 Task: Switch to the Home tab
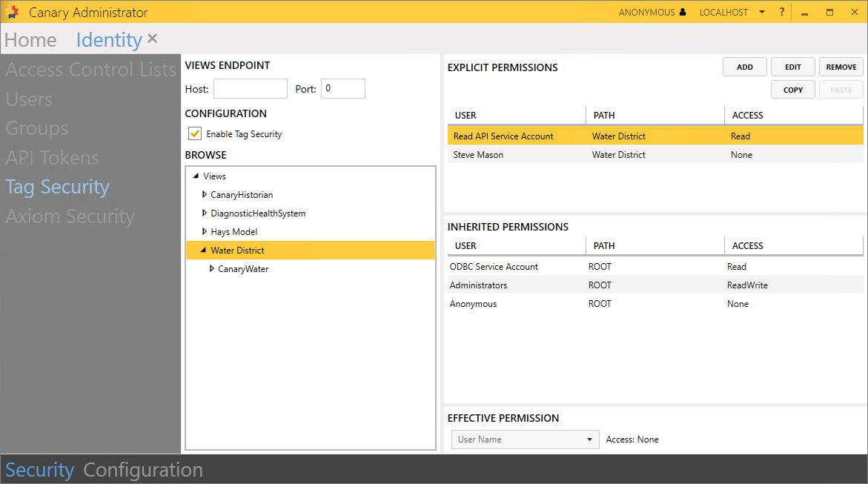click(x=30, y=40)
